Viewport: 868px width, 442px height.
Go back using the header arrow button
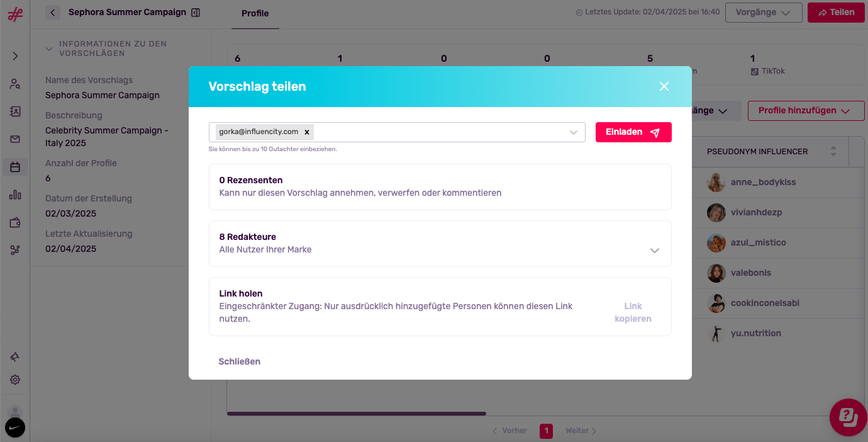coord(53,12)
